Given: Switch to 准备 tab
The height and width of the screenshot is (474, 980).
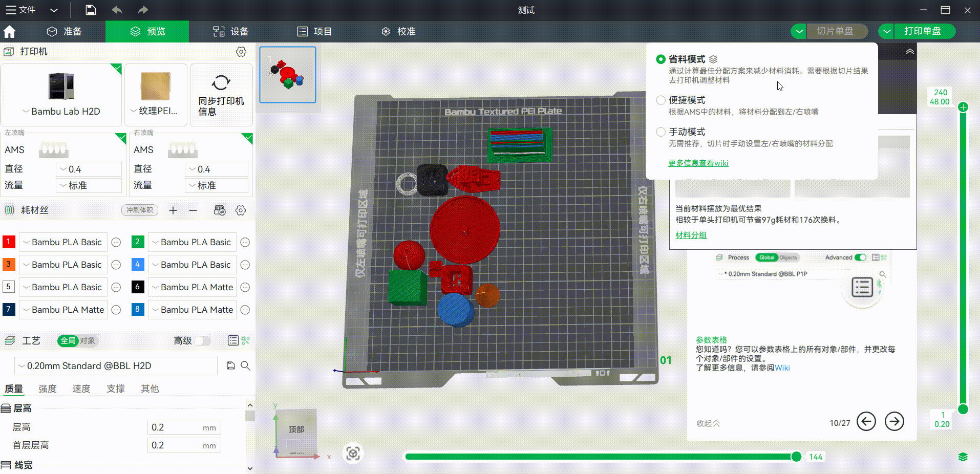Looking at the screenshot, I should click(65, 32).
